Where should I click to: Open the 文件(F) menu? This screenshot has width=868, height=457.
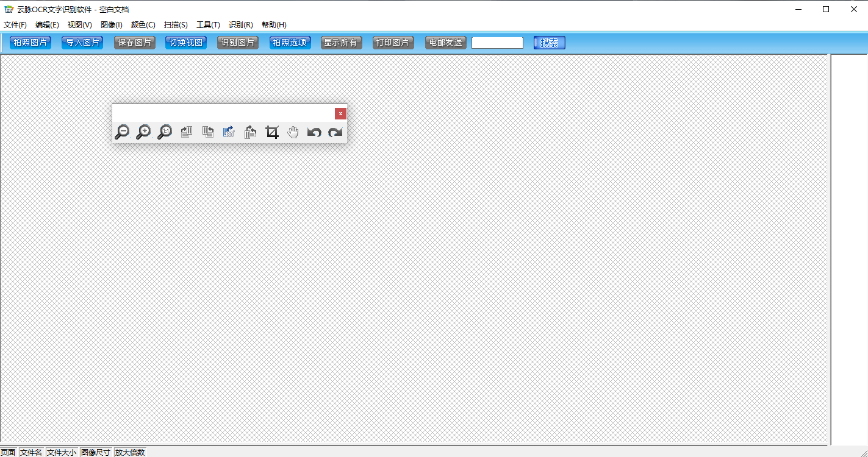15,25
